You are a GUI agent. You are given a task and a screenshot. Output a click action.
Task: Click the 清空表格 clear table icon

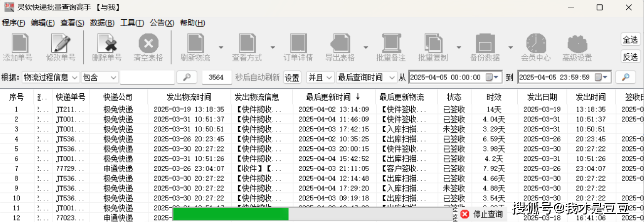(x=148, y=43)
